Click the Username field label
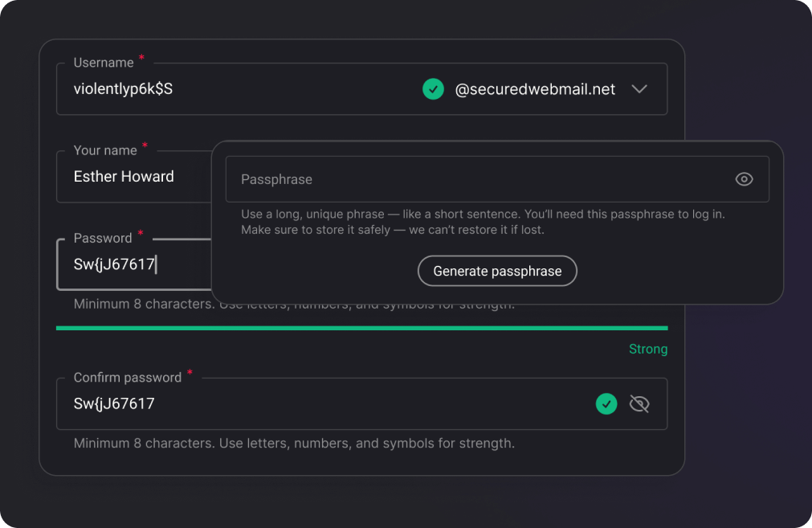Screen dimensions: 812x528 (x=104, y=63)
